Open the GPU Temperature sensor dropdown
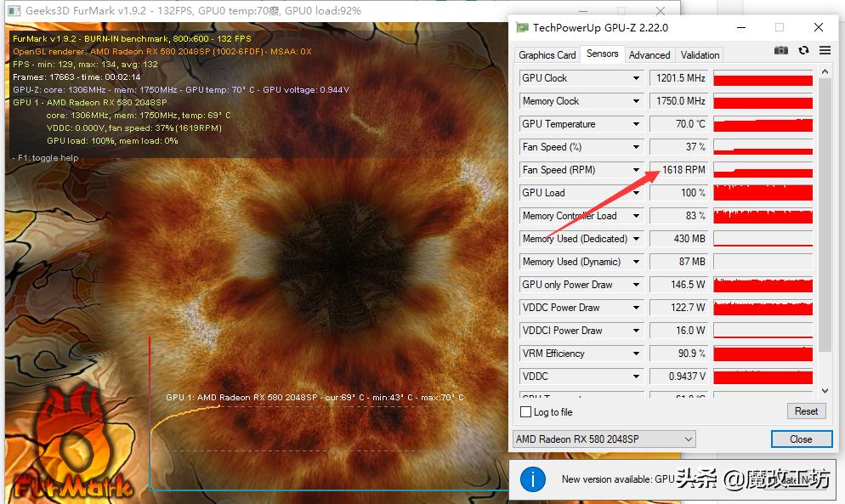 636,124
